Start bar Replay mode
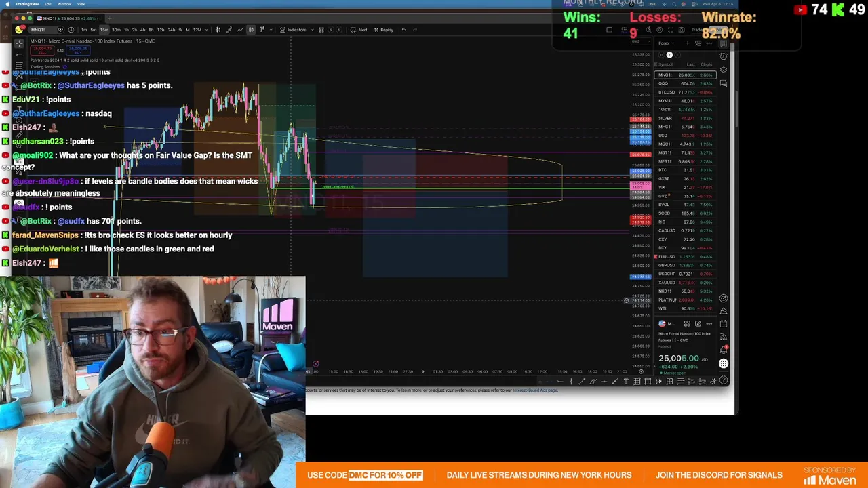Viewport: 868px width, 488px height. click(383, 30)
